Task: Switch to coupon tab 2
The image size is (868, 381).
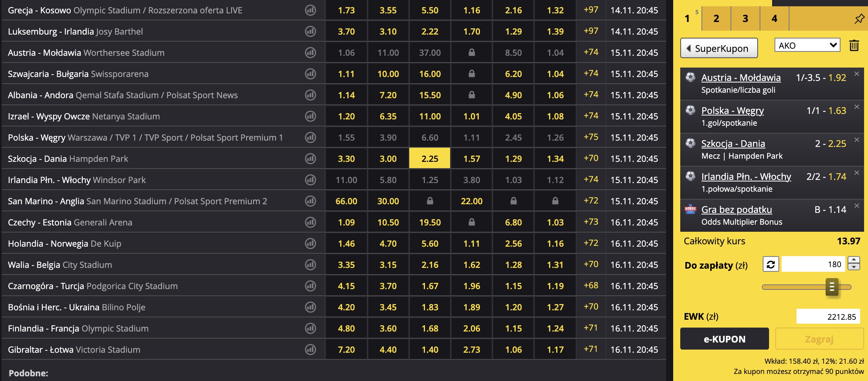Action: point(716,18)
